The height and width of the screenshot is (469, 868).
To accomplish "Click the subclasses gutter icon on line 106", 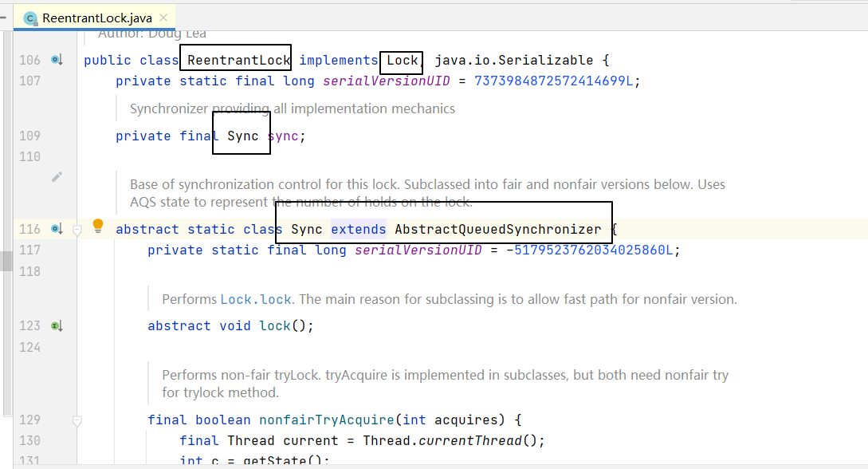I will (x=57, y=60).
